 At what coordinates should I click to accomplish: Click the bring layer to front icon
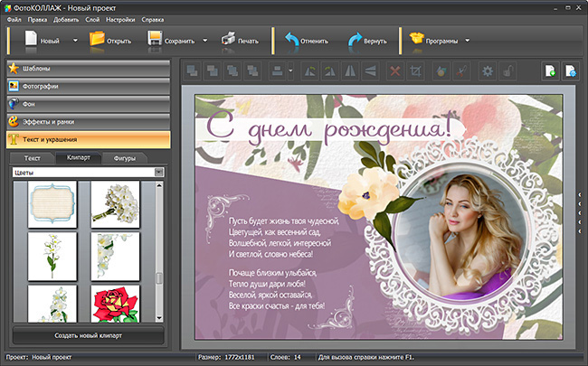click(x=193, y=70)
